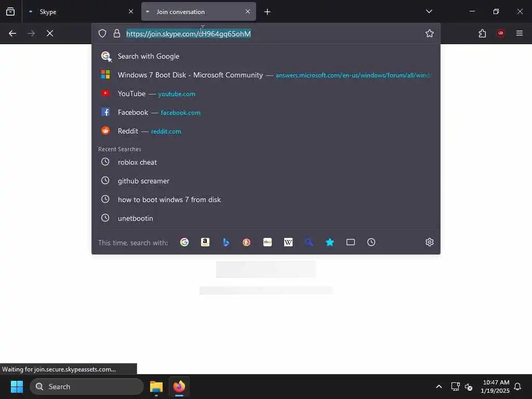Screen dimensions: 532x399
Task: Choose Search with Google suggestion
Action: coord(266,56)
